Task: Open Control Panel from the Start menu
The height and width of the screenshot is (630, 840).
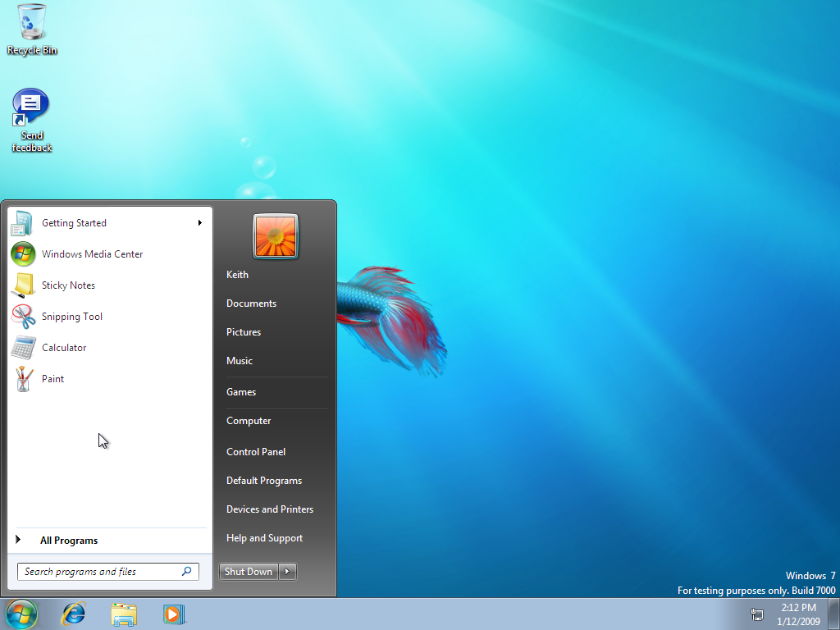Action: point(256,451)
